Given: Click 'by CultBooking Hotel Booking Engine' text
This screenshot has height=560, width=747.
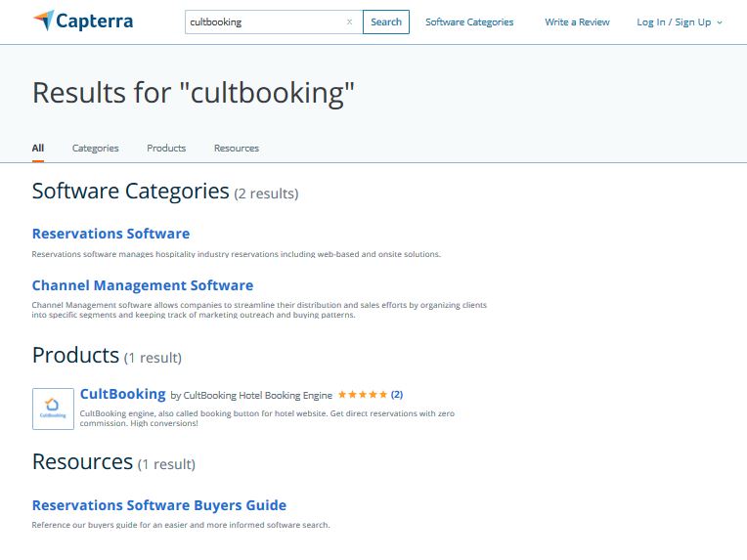Looking at the screenshot, I should pos(251,395).
